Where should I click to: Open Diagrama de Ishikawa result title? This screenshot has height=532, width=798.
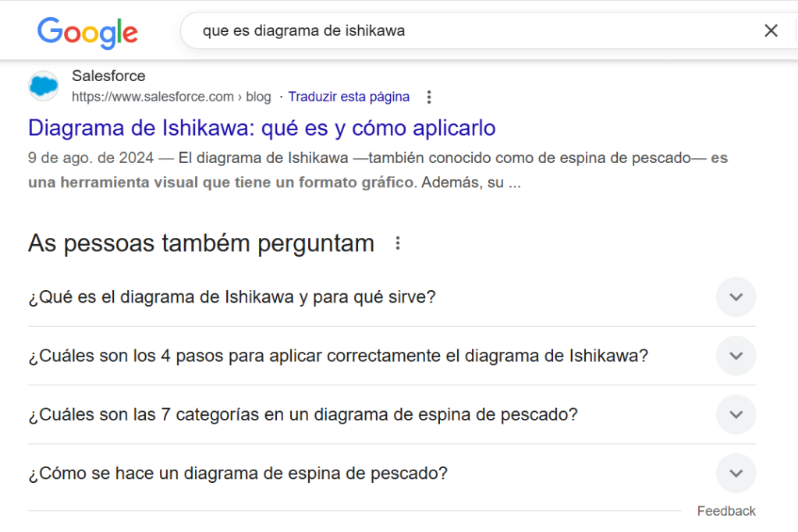click(x=261, y=128)
